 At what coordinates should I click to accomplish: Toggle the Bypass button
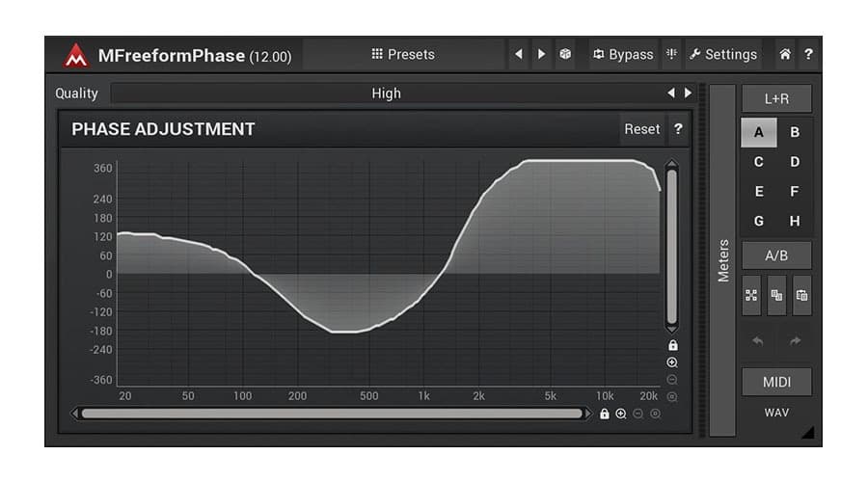(623, 54)
